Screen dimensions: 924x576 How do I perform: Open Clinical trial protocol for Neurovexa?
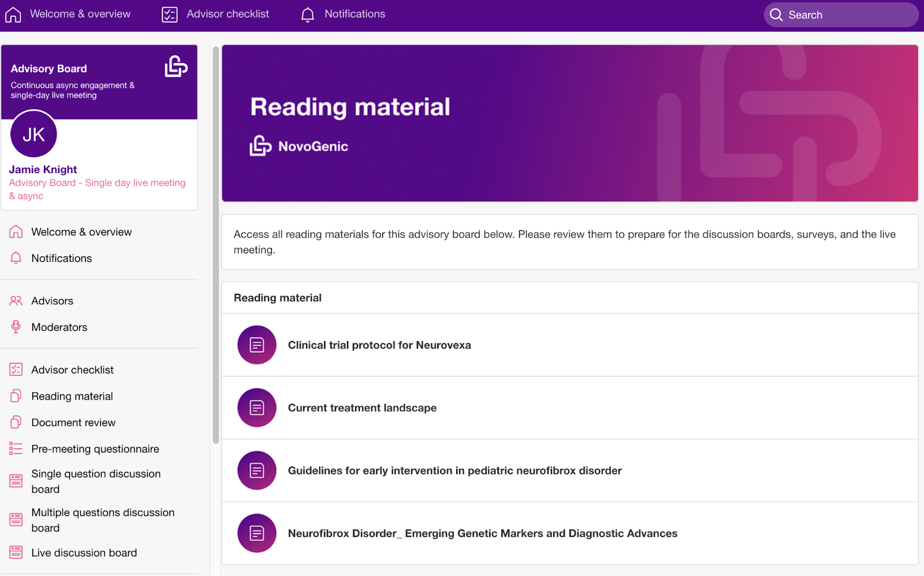tap(379, 345)
